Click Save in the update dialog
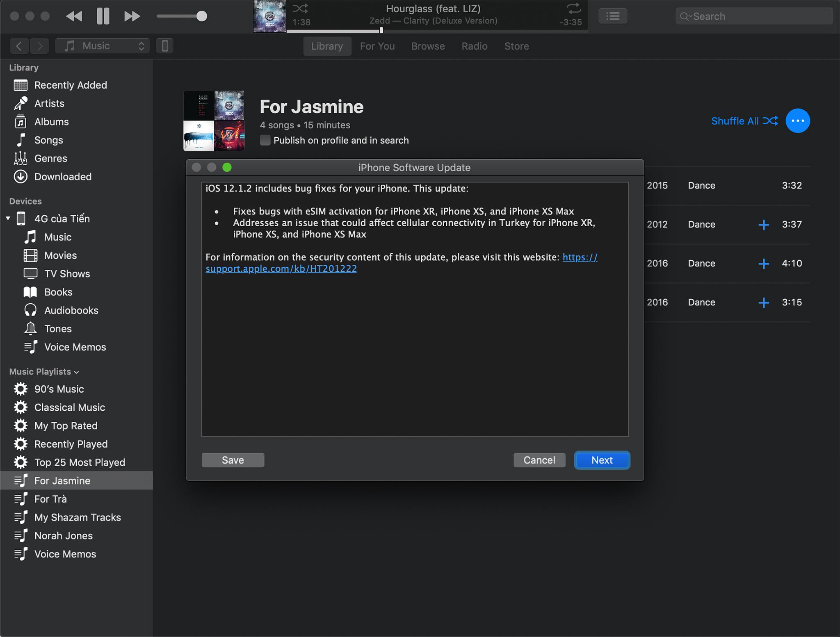This screenshot has width=840, height=637. pyautogui.click(x=233, y=460)
